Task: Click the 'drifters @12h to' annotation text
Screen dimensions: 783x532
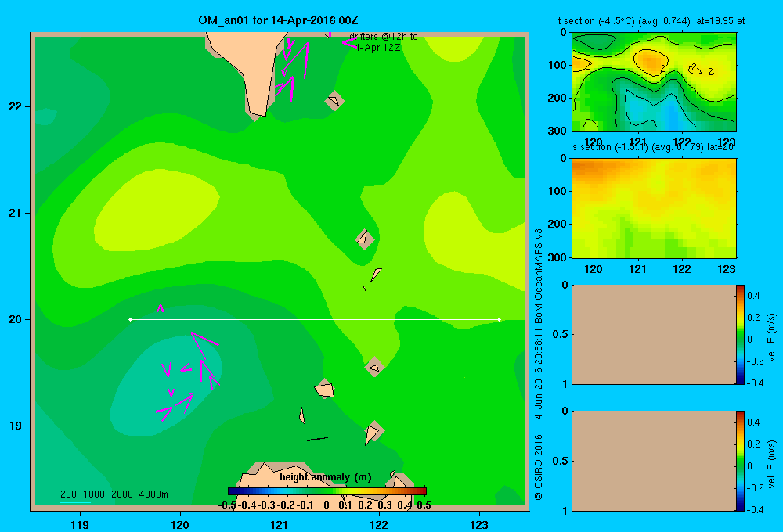Action: [x=384, y=37]
